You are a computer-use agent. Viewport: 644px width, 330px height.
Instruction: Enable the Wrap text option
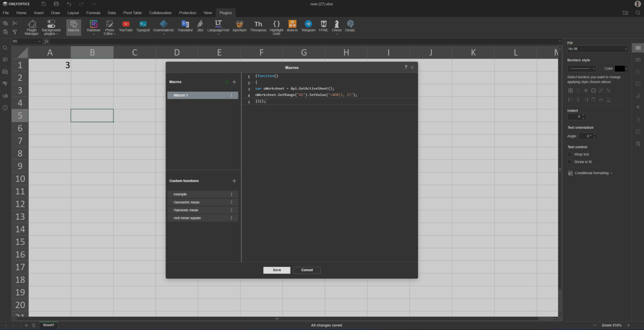570,154
